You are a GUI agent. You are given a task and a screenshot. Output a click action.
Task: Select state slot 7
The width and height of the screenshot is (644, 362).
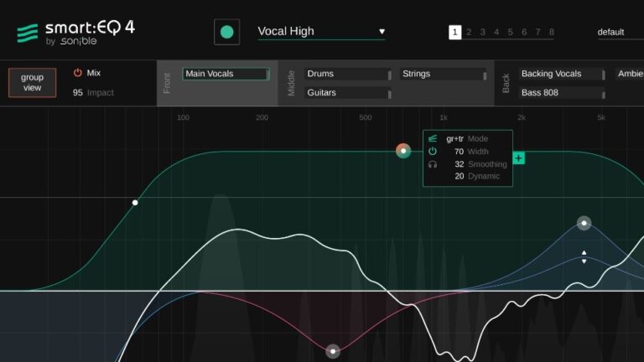pyautogui.click(x=538, y=32)
